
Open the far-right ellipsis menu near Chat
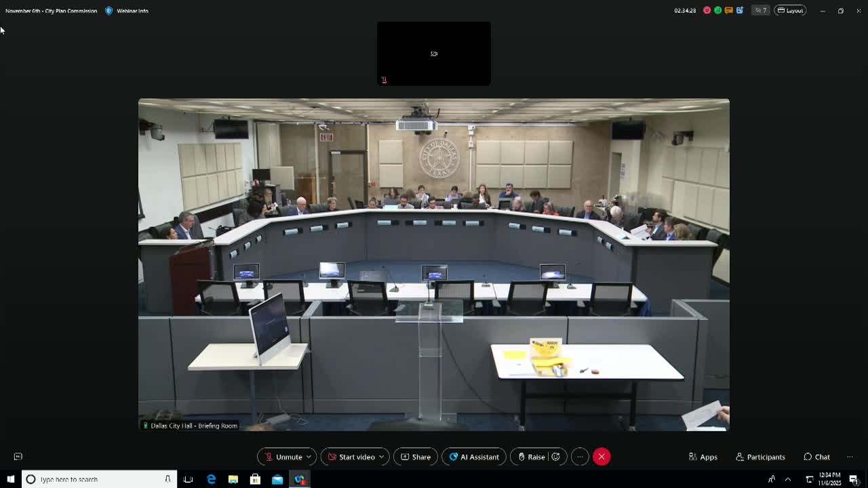(x=850, y=456)
